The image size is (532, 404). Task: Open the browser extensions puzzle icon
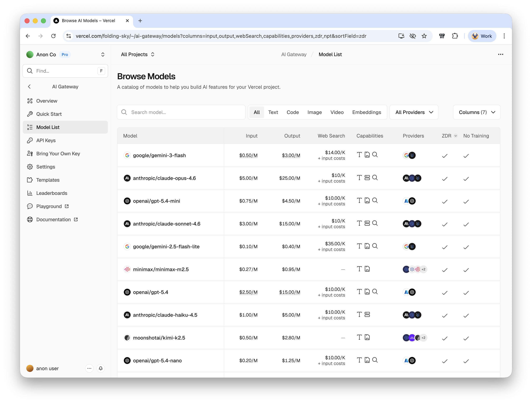coord(455,36)
